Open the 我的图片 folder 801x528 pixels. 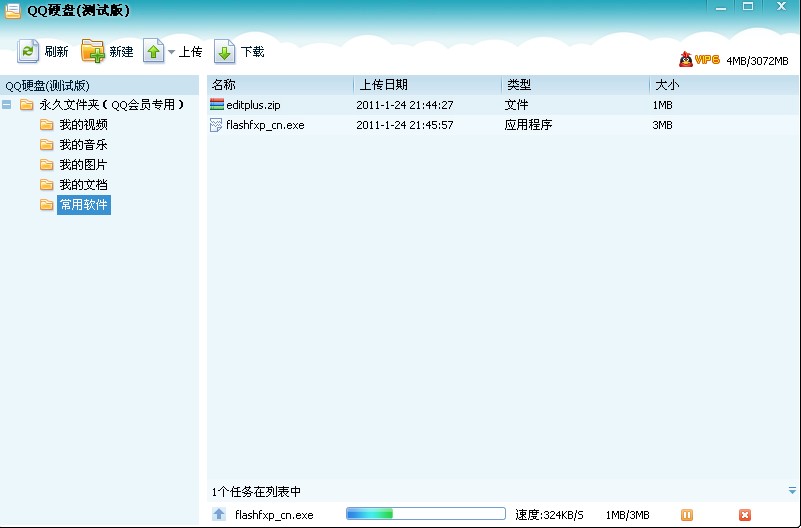(83, 164)
